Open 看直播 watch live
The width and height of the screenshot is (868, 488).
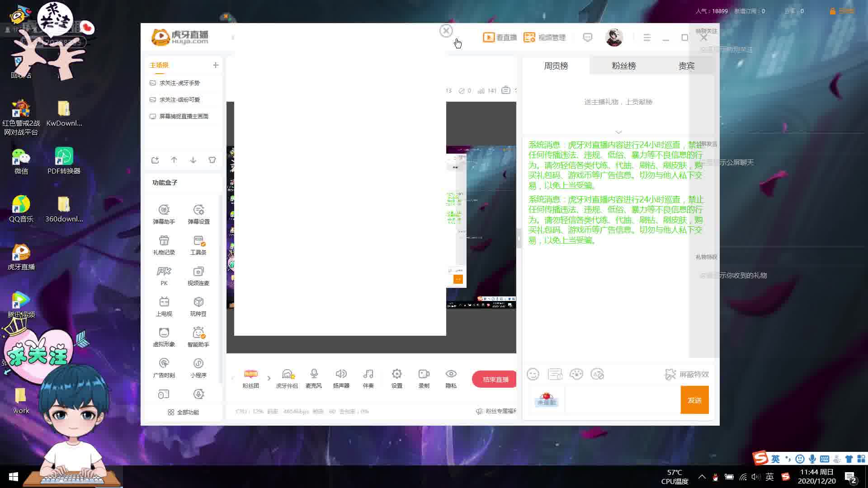[x=500, y=38]
